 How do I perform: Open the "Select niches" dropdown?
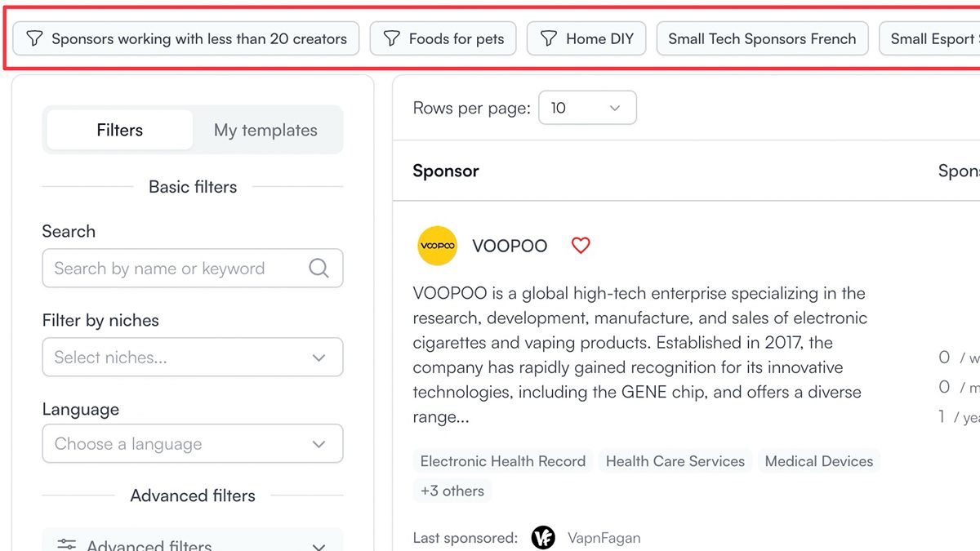(192, 357)
